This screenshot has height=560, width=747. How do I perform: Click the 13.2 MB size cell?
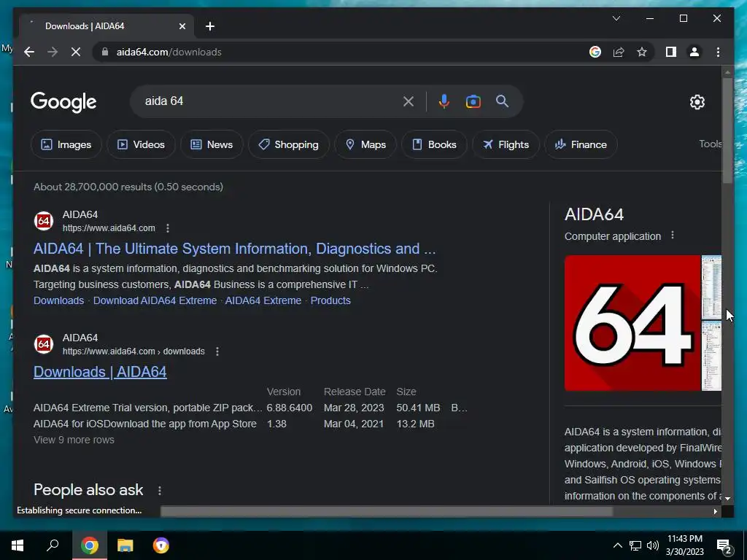pyautogui.click(x=415, y=424)
